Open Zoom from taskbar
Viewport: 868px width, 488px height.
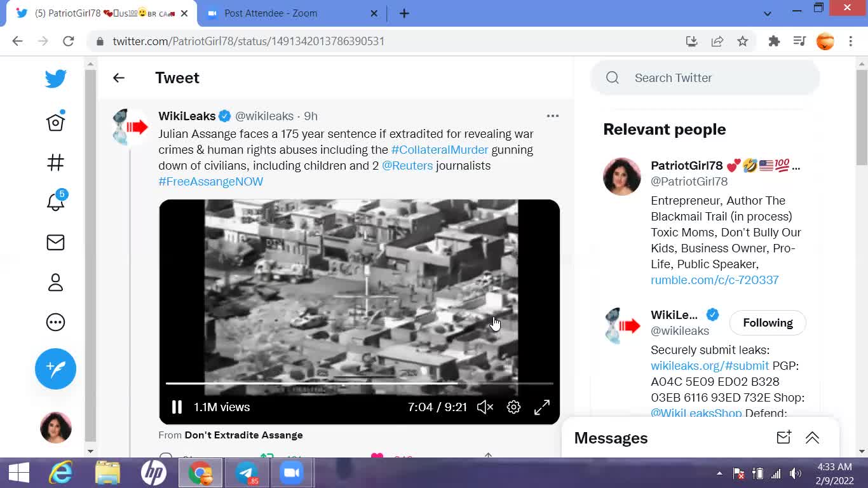[x=292, y=473]
